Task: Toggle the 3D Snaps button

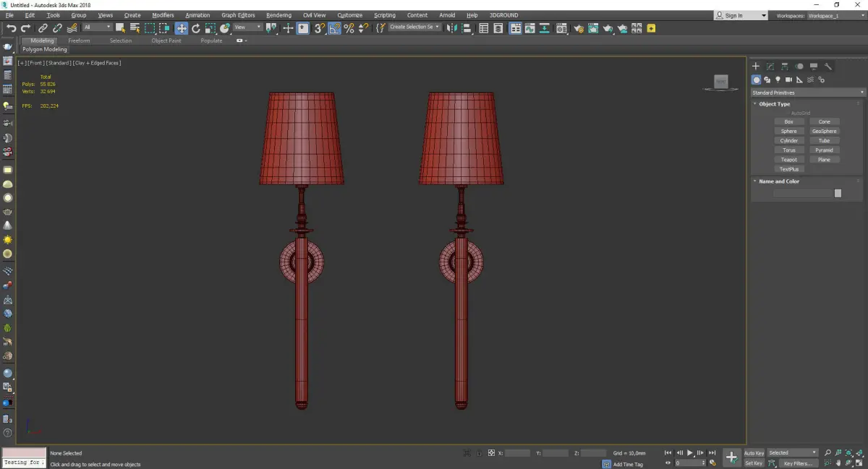Action: click(x=318, y=28)
